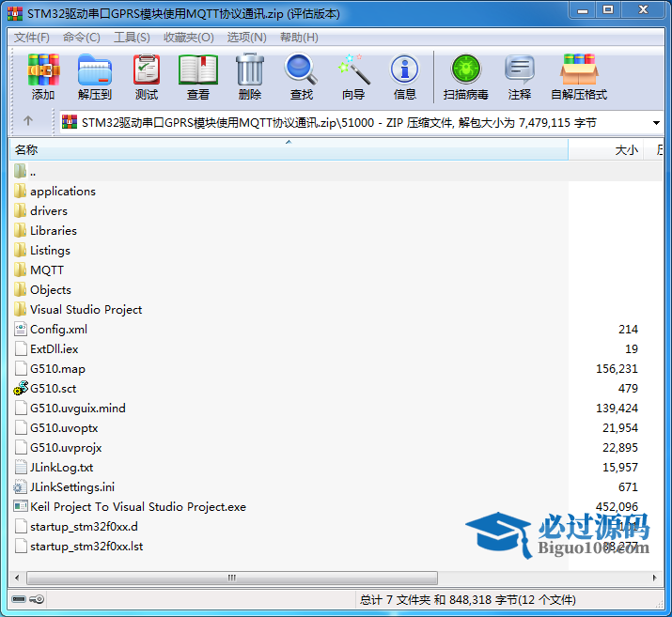Select the G510.sct gear icon

(x=21, y=388)
